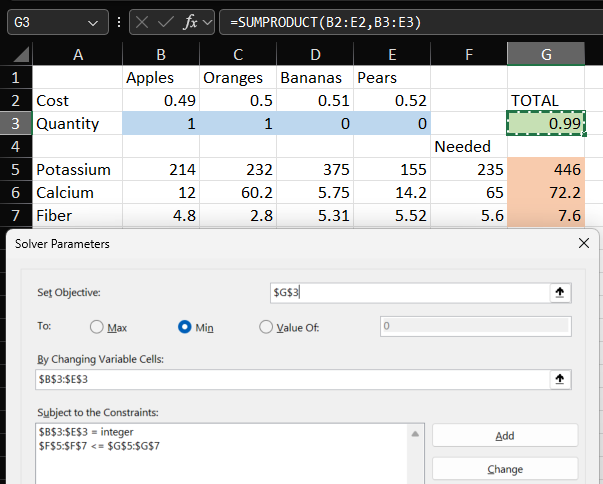The height and width of the screenshot is (484, 603).
Task: Select the orange-shaded cell G5
Action: pos(546,169)
